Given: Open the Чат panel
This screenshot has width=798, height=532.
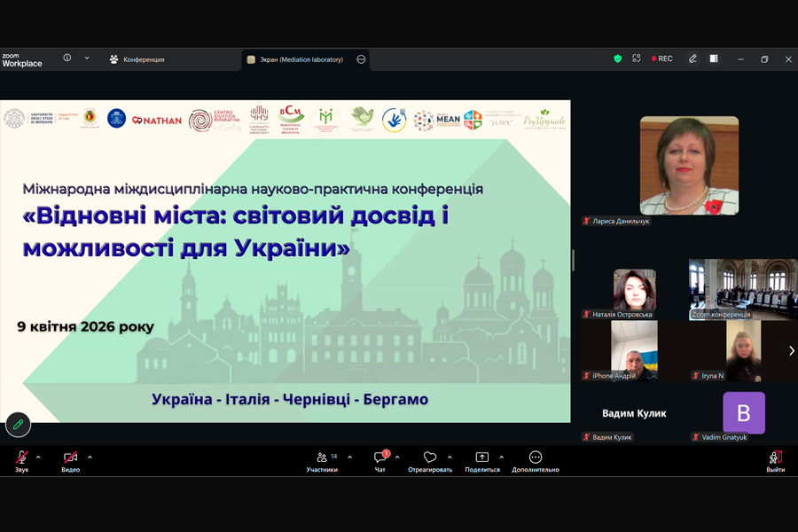Looking at the screenshot, I should tap(380, 461).
